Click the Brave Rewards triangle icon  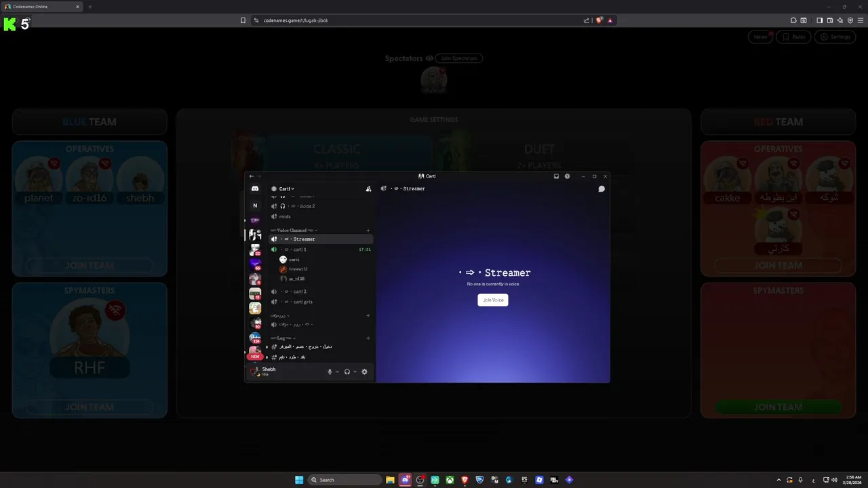click(x=610, y=20)
